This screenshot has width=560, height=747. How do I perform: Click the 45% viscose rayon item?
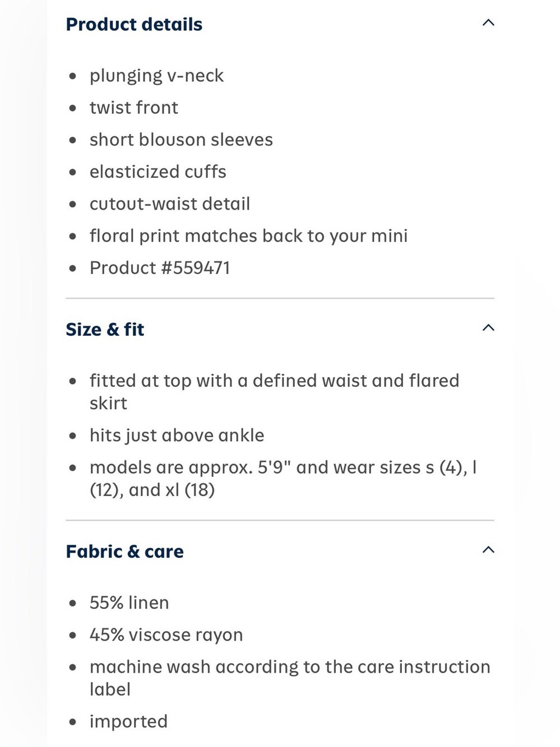[166, 635]
